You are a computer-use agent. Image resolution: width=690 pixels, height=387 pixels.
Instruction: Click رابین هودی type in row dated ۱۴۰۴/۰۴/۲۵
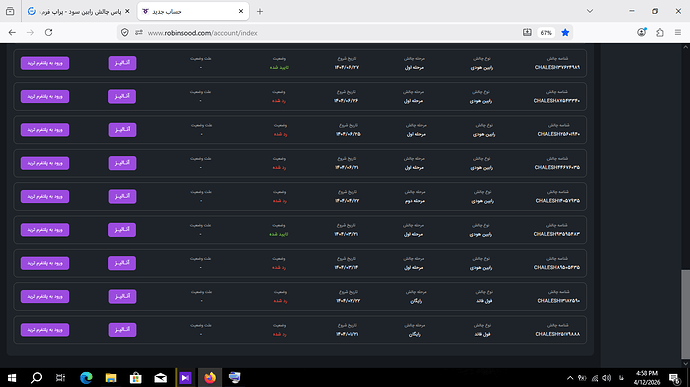[484, 134]
